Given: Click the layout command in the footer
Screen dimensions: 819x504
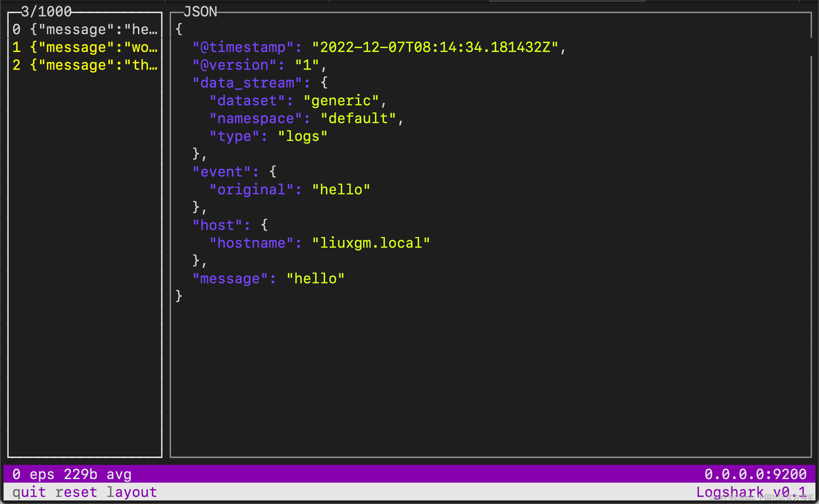Looking at the screenshot, I should [x=131, y=492].
